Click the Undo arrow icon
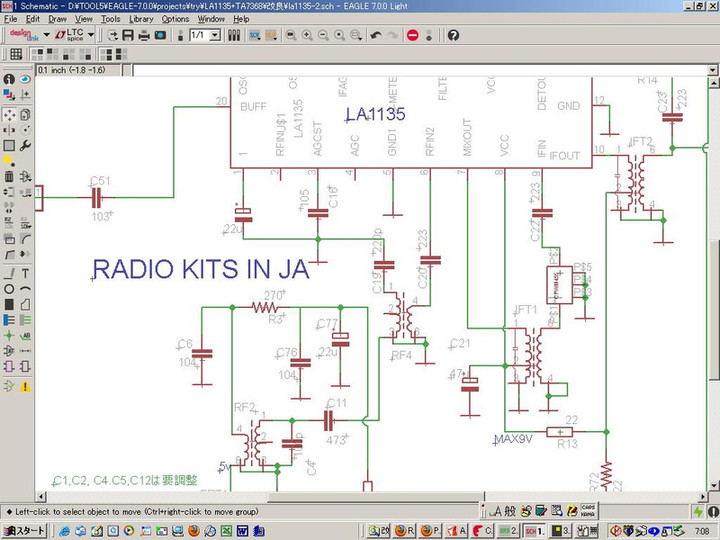 (375, 35)
